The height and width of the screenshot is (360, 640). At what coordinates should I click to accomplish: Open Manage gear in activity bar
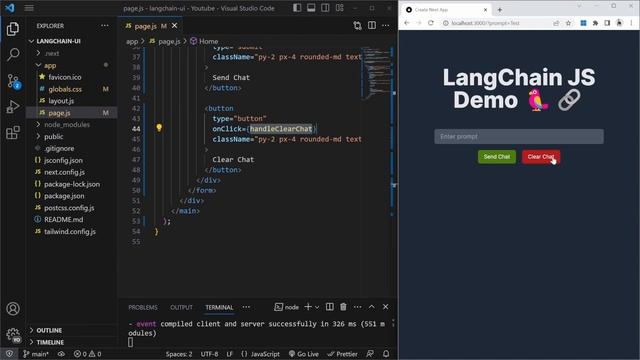coord(13,335)
